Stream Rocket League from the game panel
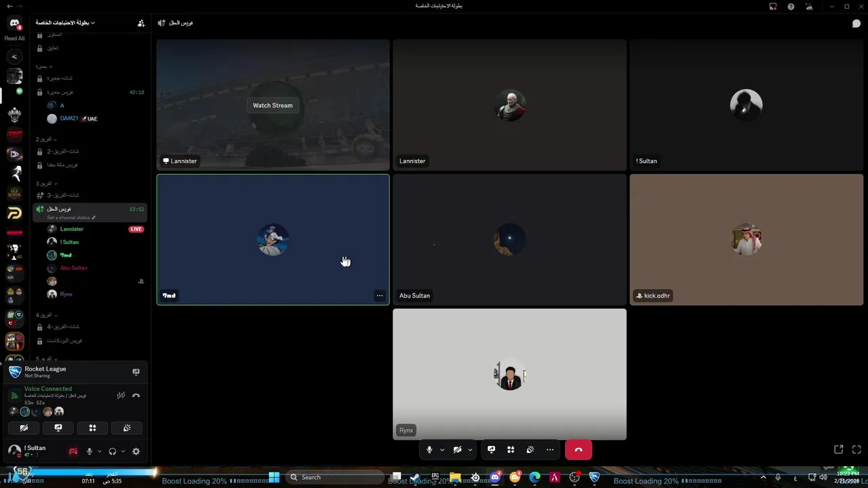 pos(136,371)
